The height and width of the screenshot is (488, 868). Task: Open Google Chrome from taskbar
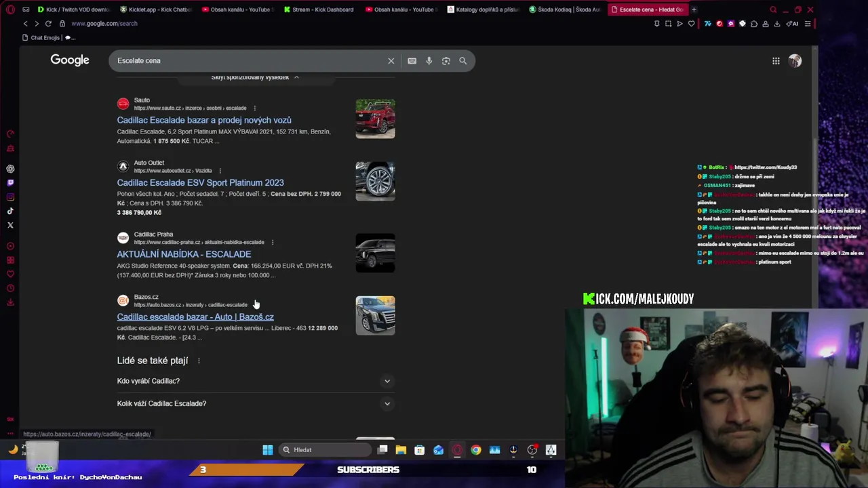pos(476,449)
